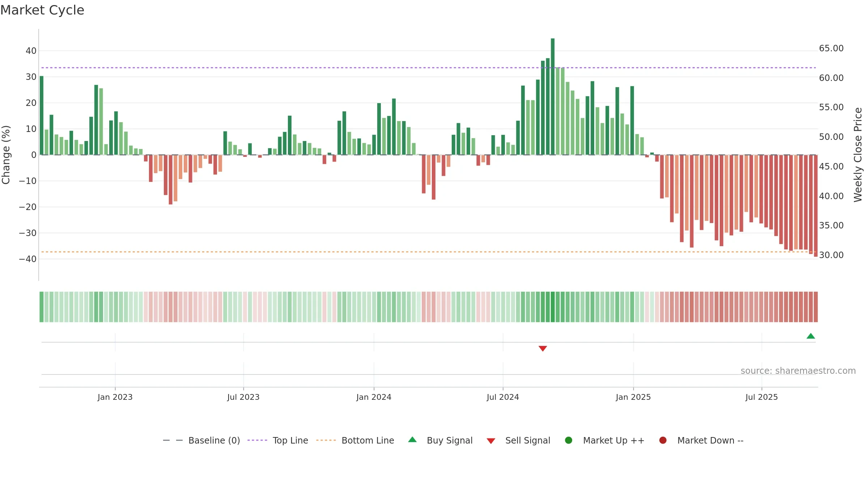Click the Jan 2024 x-axis label
The height and width of the screenshot is (488, 868).
tap(374, 397)
